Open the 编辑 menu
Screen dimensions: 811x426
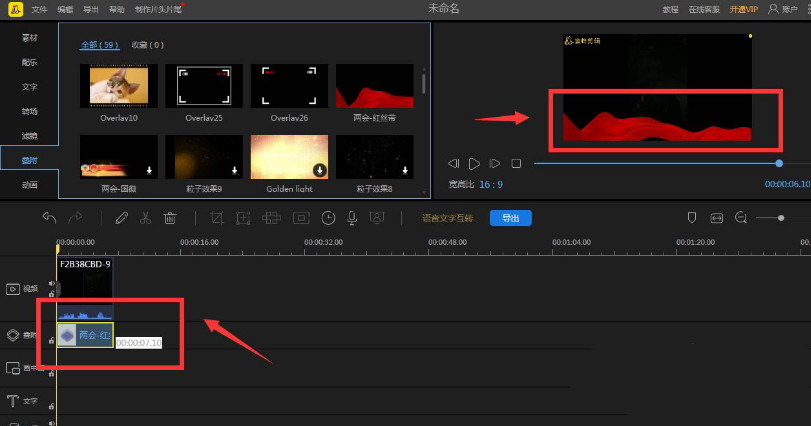[65, 9]
